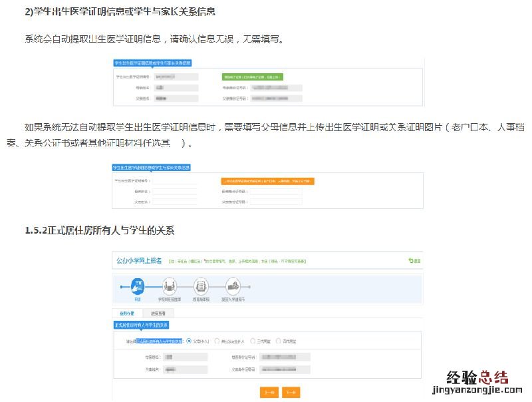Click the 报名 step icon in progress bar
The width and height of the screenshot is (532, 402).
[138, 286]
